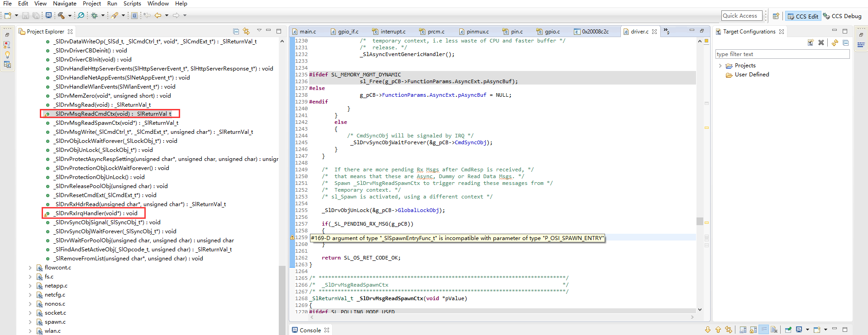The width and height of the screenshot is (868, 335).
Task: Open the Build hammer dropdown arrow
Action: (70, 15)
